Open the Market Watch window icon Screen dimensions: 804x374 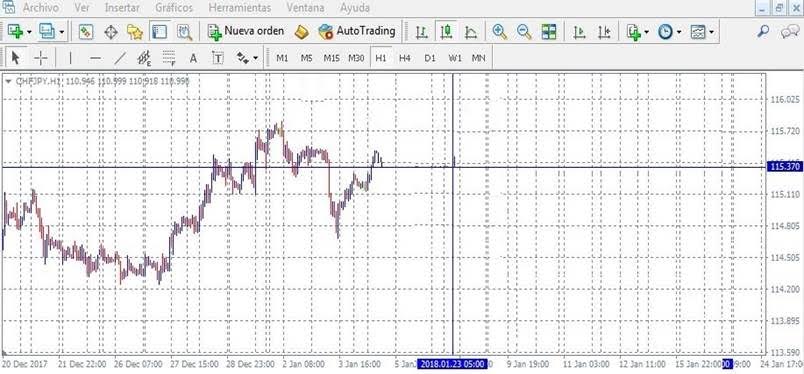(86, 32)
